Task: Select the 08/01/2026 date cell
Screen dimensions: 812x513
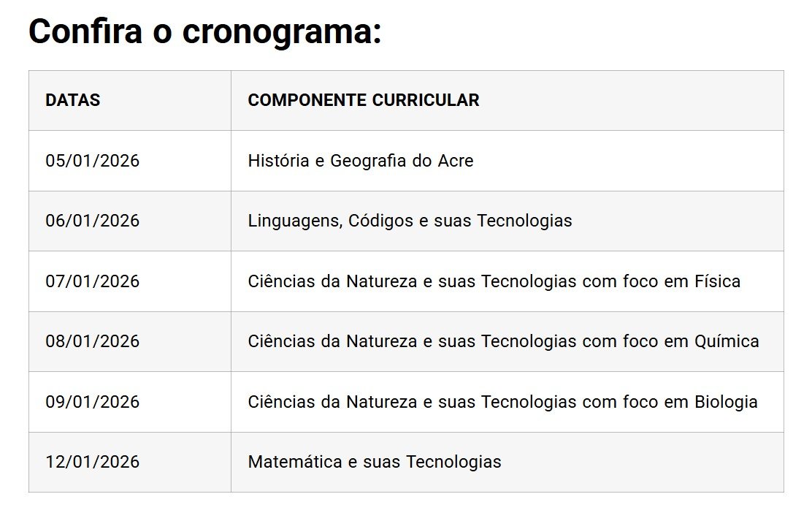Action: (92, 341)
